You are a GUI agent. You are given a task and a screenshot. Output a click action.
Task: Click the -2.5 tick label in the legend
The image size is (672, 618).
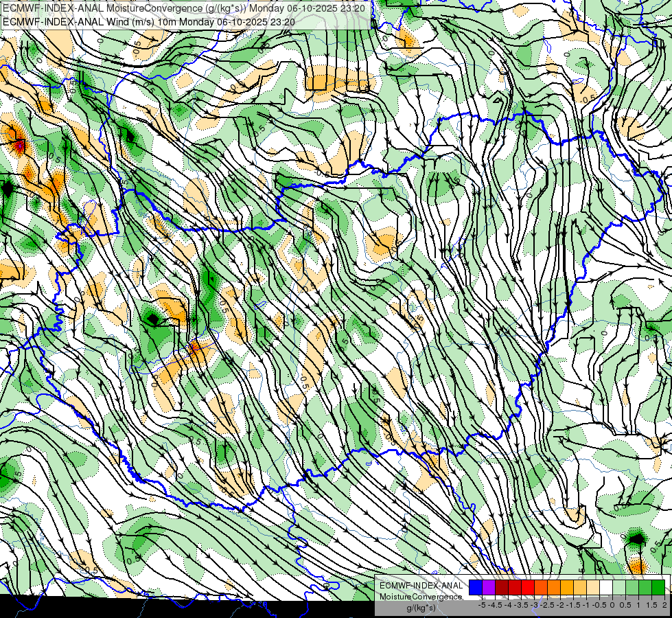point(547,605)
